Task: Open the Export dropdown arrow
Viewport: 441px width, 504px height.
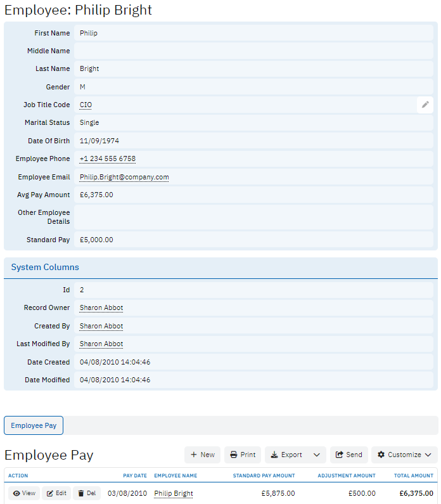Action: click(x=317, y=455)
